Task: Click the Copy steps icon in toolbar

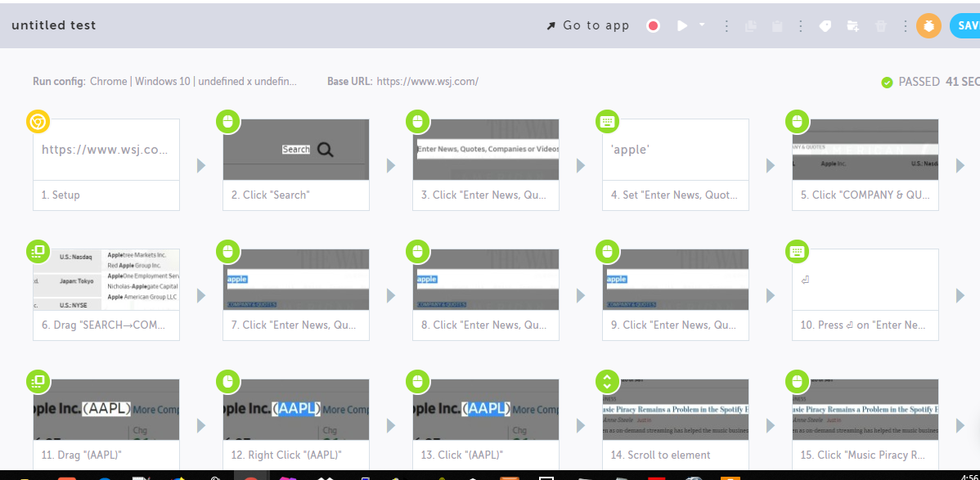Action: pyautogui.click(x=751, y=25)
